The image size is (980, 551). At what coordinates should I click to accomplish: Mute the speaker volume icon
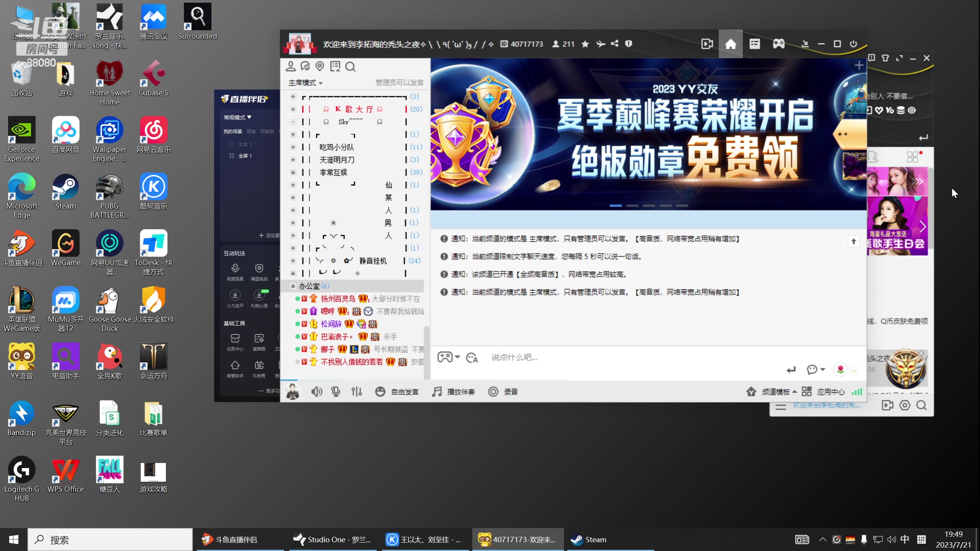coord(317,391)
